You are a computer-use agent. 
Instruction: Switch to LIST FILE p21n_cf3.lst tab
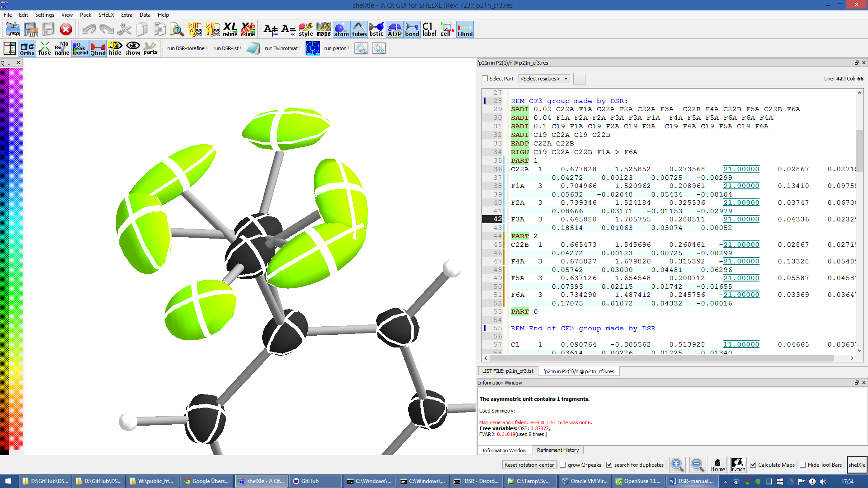click(x=508, y=371)
